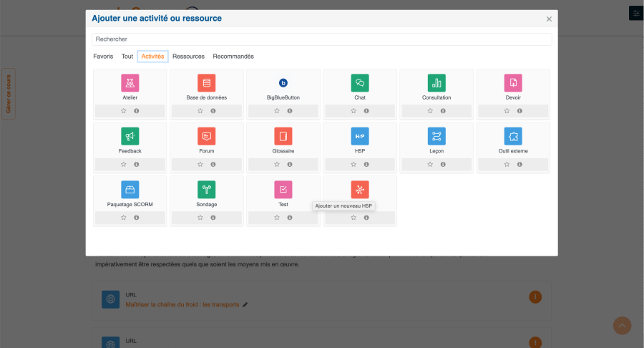Choose the Base de données activity icon
Image resolution: width=644 pixels, height=348 pixels.
click(206, 83)
